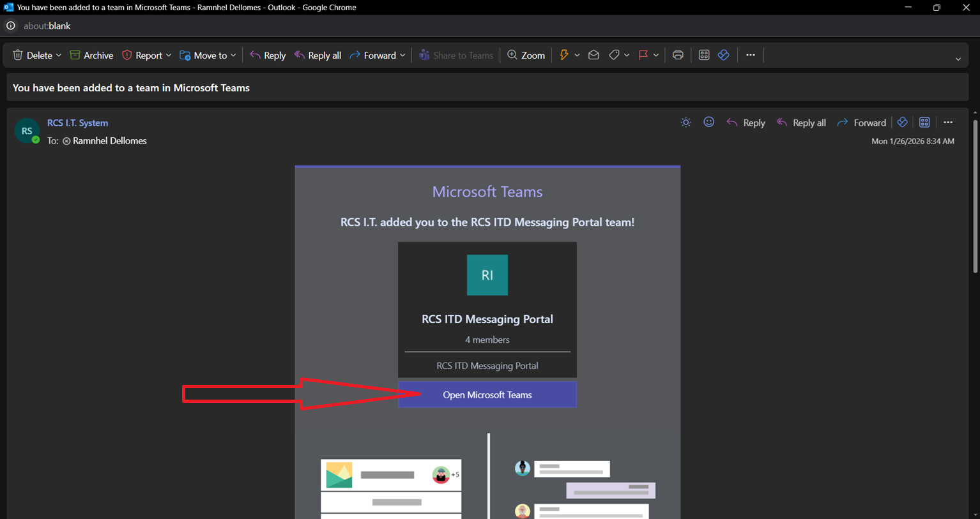Open the RCS I.T. System sender link
This screenshot has height=519, width=980.
77,123
